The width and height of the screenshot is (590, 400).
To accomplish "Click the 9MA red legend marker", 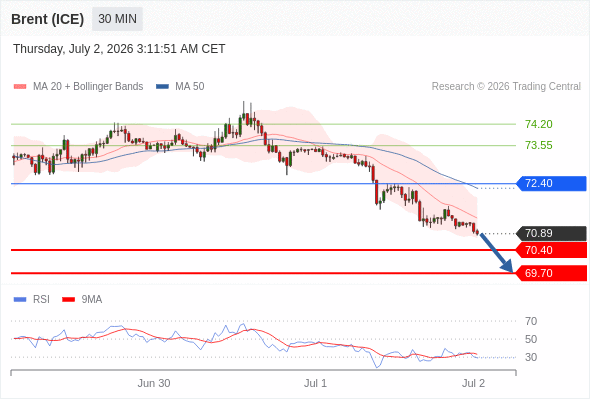I will [68, 300].
